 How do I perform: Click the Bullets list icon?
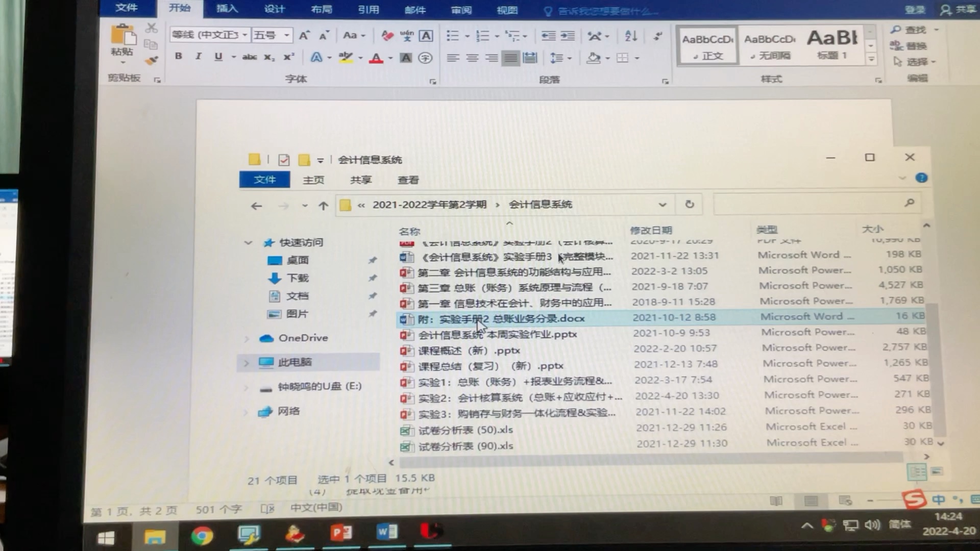[x=453, y=36]
